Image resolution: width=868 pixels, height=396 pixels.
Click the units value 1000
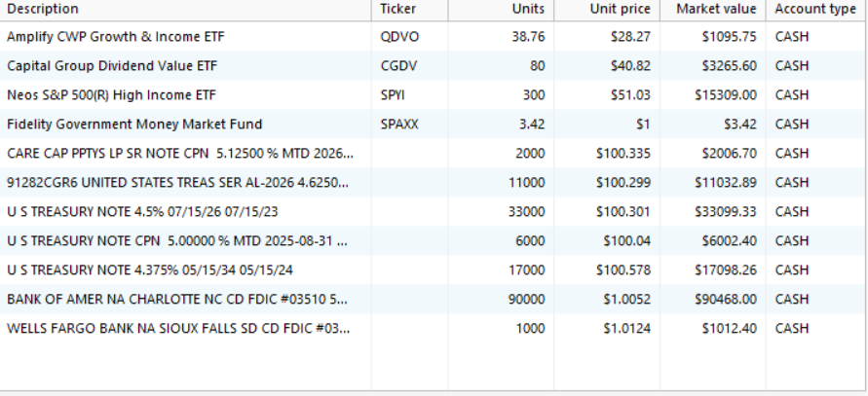coord(530,329)
